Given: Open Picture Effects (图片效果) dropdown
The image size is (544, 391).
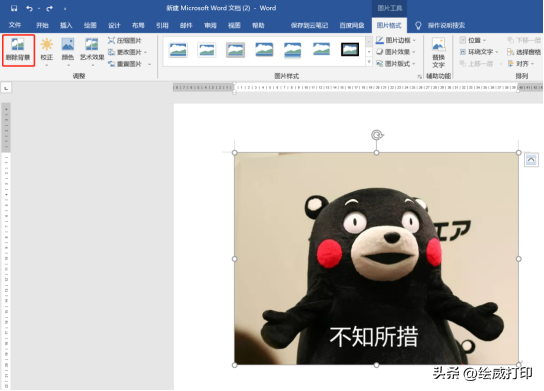Looking at the screenshot, I should [396, 52].
